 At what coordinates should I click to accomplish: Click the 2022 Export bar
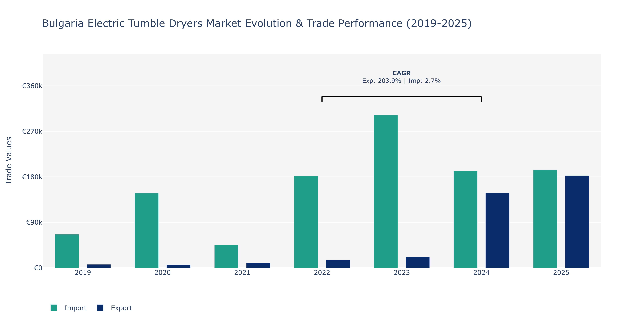click(x=338, y=264)
